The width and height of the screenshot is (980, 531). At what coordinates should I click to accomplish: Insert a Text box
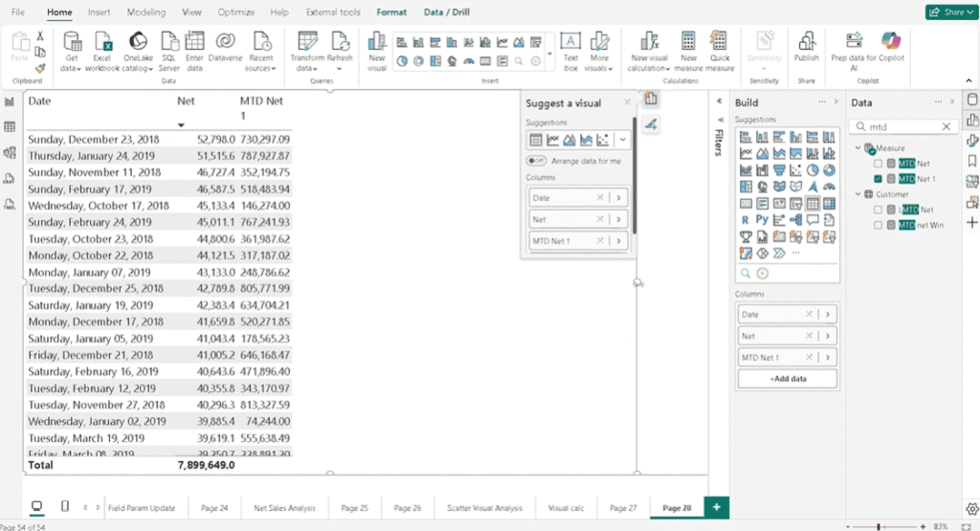pyautogui.click(x=570, y=52)
